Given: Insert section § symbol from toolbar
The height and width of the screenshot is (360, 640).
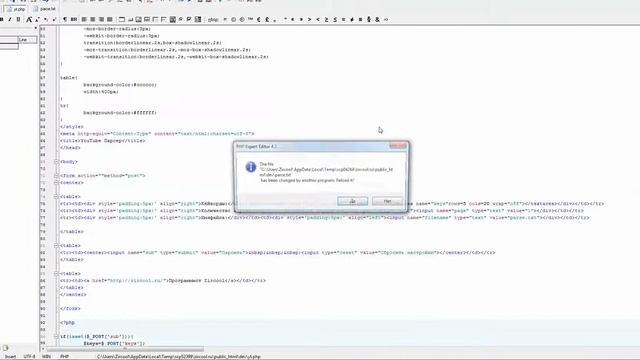Looking at the screenshot, I should 369,19.
